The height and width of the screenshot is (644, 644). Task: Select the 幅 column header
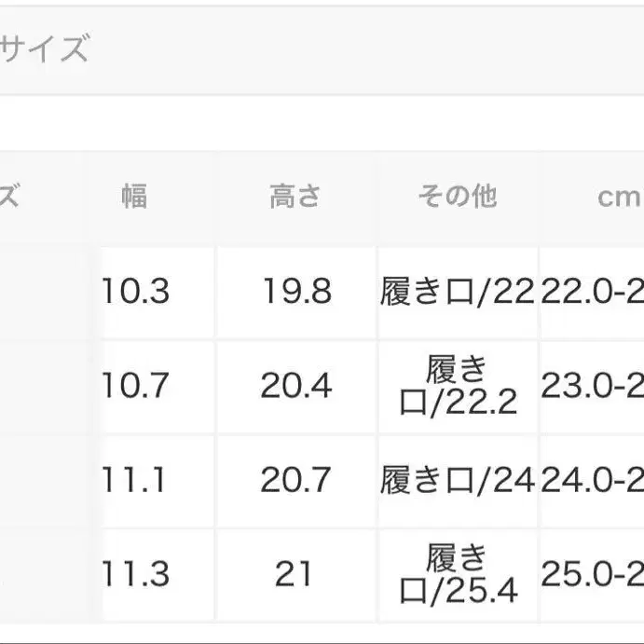coord(134,197)
